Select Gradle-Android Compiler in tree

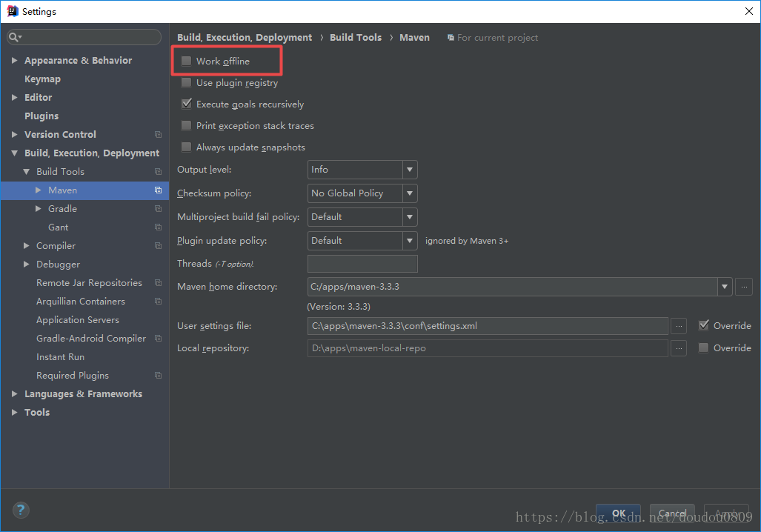[x=90, y=339]
